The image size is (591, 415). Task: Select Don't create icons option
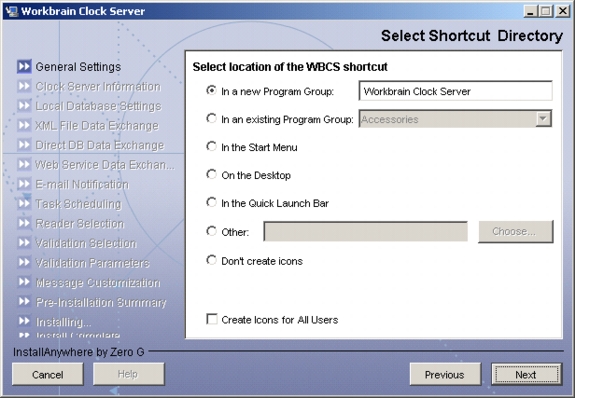[x=211, y=260]
